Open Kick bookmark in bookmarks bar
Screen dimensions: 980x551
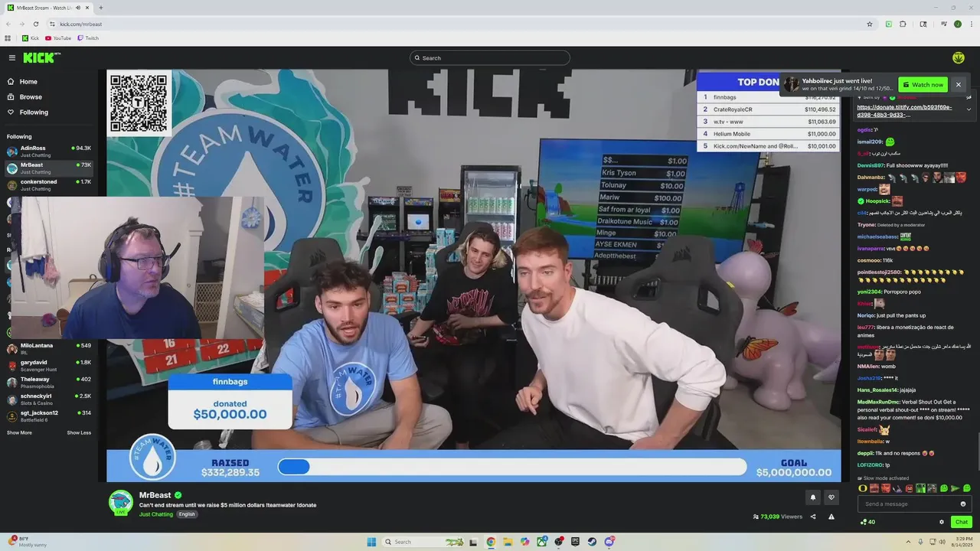pyautogui.click(x=31, y=37)
